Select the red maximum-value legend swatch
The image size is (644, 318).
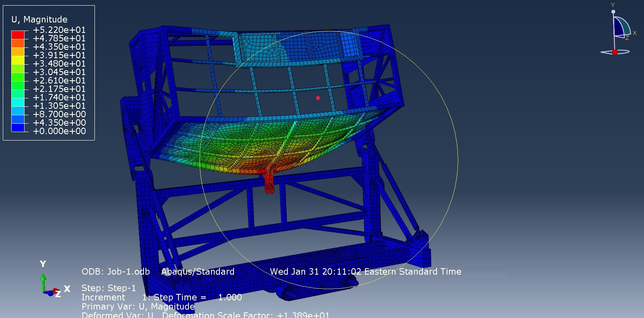click(18, 34)
